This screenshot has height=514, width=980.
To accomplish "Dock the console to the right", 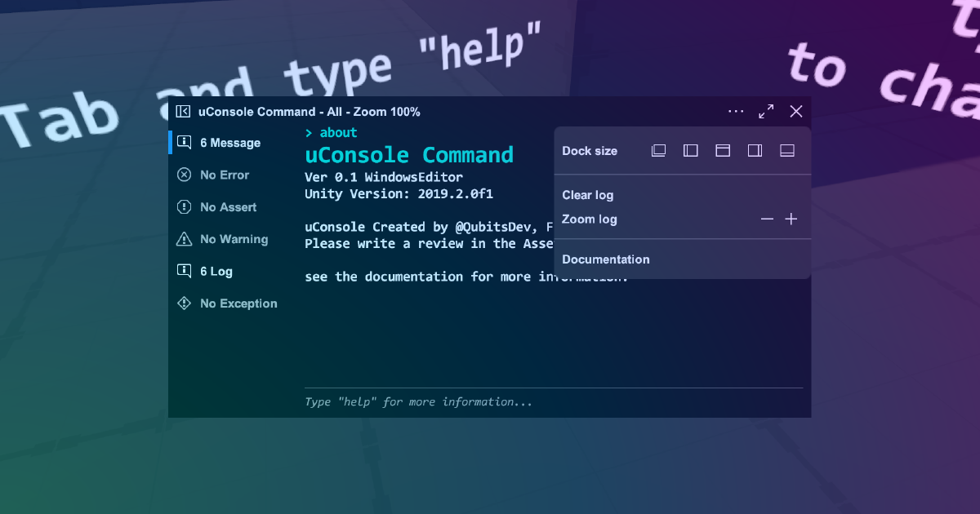I will click(x=755, y=150).
